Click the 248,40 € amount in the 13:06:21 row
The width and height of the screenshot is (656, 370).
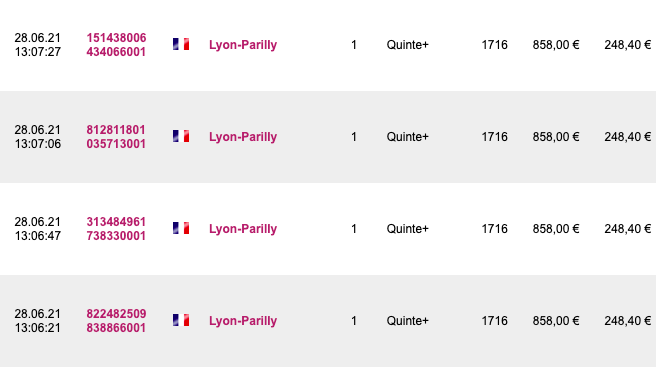point(628,321)
